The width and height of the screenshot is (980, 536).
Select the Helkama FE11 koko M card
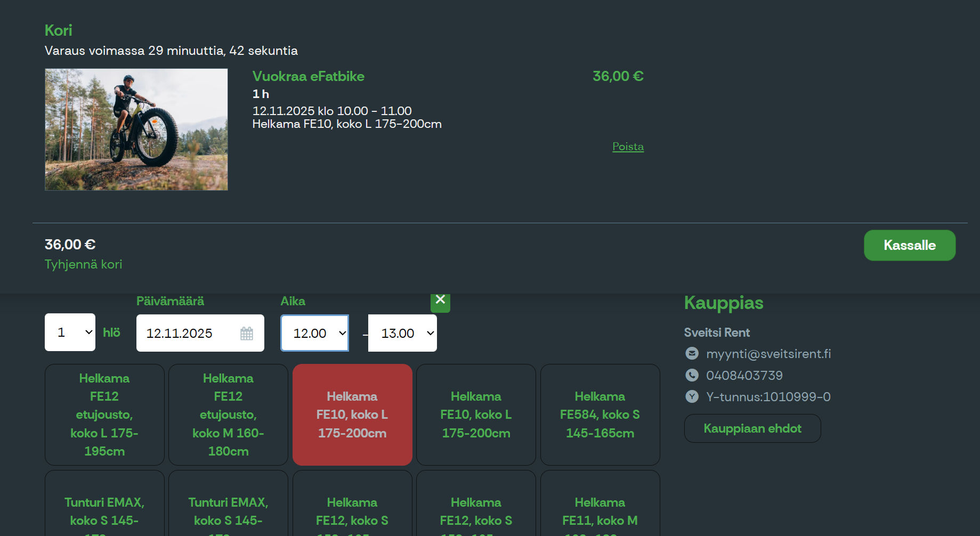pyautogui.click(x=600, y=503)
